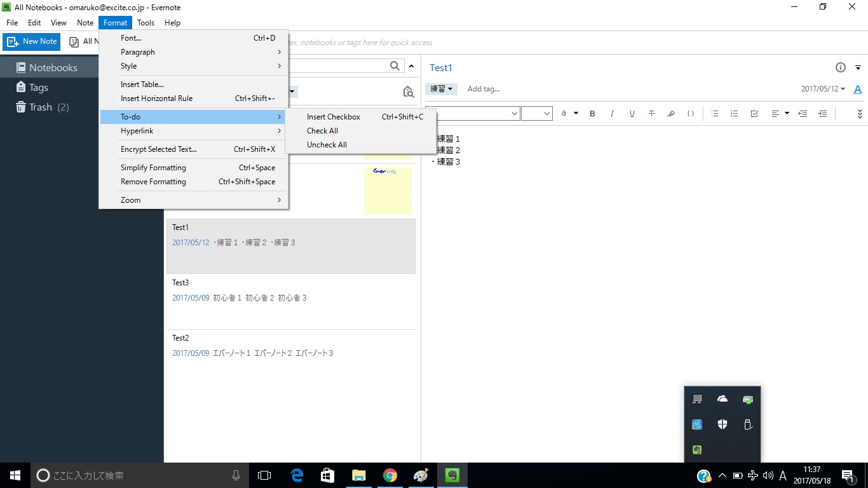Image resolution: width=868 pixels, height=488 pixels.
Task: Choose Simplify Formatting menu entry
Action: click(x=194, y=168)
